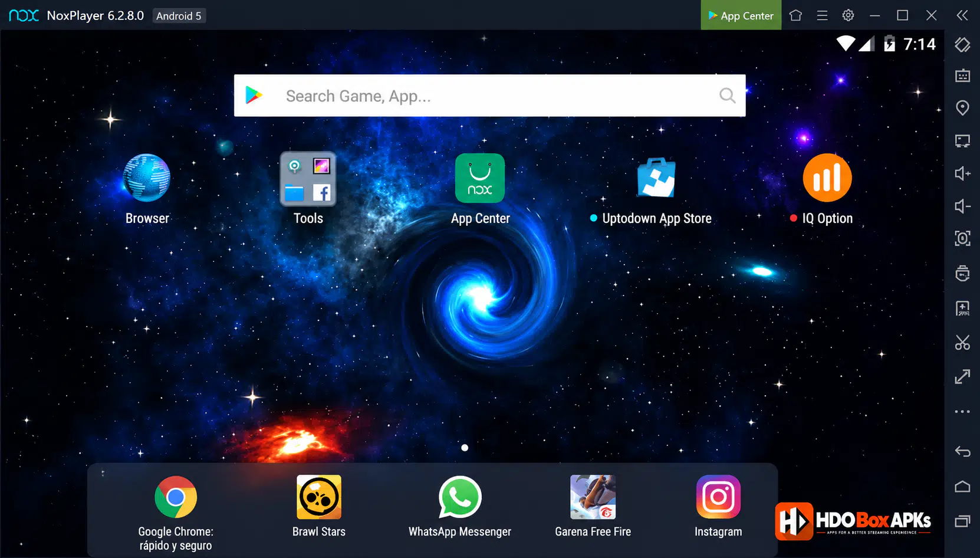
Task: Open the hamburger menu in title bar
Action: point(822,15)
